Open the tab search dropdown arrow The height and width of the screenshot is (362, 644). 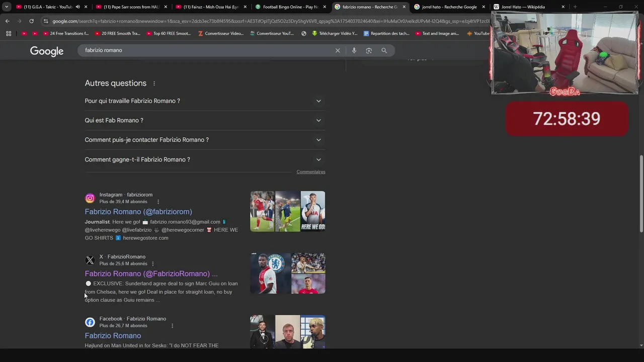point(7,7)
